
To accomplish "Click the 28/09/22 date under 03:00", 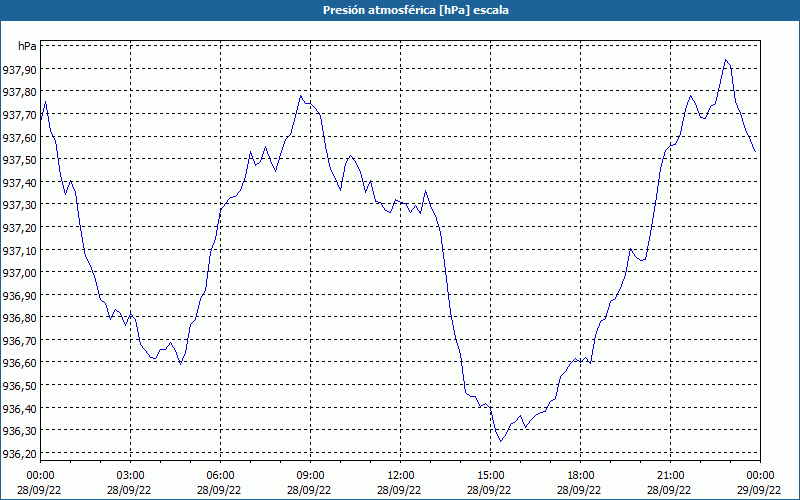I will [x=129, y=490].
